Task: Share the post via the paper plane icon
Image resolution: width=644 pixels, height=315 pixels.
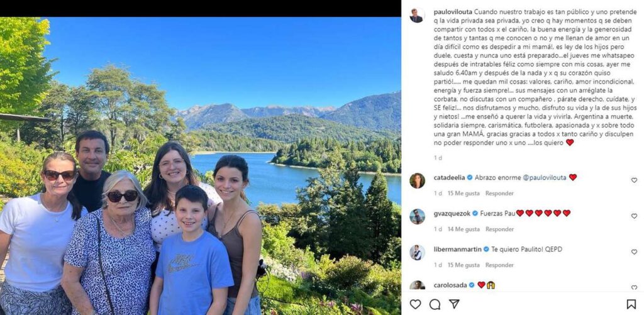Action: 454,304
